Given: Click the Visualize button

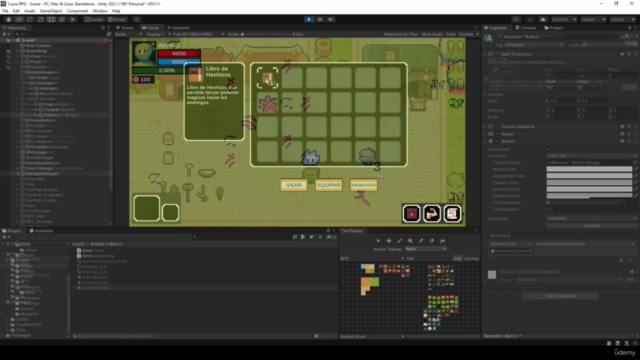Looking at the screenshot, I should coord(591,226).
